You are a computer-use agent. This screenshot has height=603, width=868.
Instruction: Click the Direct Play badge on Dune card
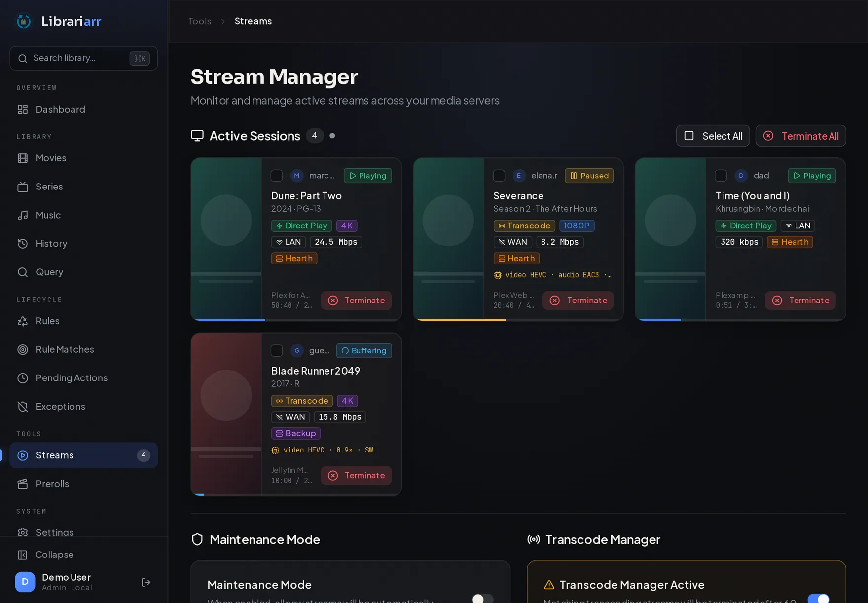302,226
